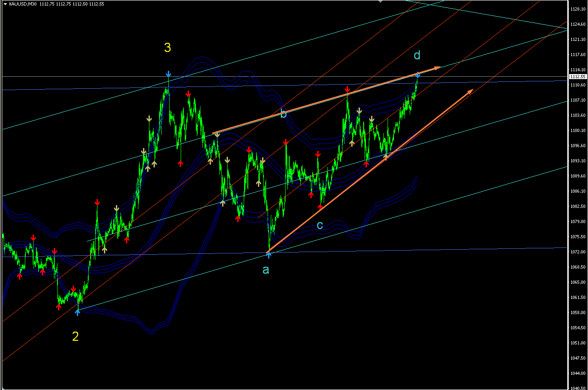Click price scale value 1096.60
The height and width of the screenshot is (390, 588).
point(577,146)
